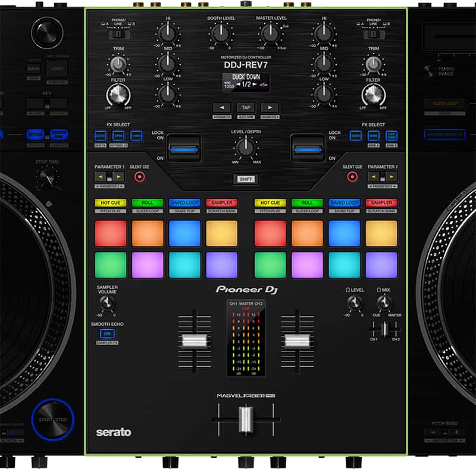Tap the right deck purple performance pad
Screen dimensions: 476x469
click(x=381, y=265)
